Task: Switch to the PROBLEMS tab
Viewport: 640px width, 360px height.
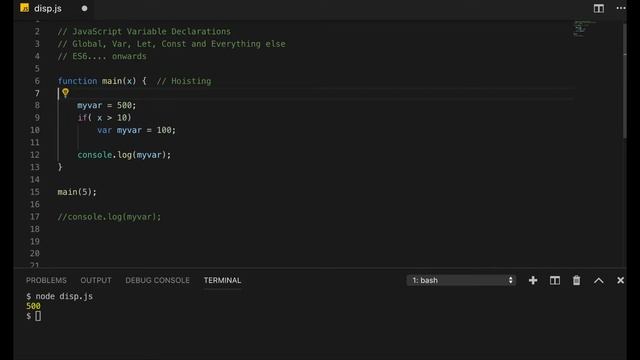Action: (46, 280)
